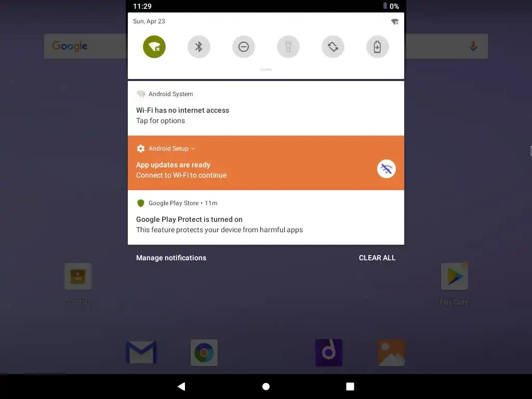Toggle the Wi-Fi quick setting
This screenshot has height=399, width=532.
(x=154, y=47)
